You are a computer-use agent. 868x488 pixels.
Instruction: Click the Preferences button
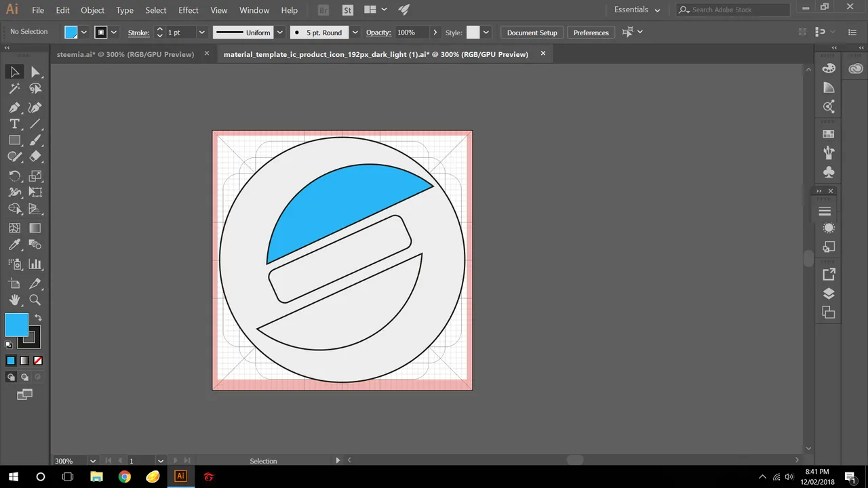click(591, 33)
